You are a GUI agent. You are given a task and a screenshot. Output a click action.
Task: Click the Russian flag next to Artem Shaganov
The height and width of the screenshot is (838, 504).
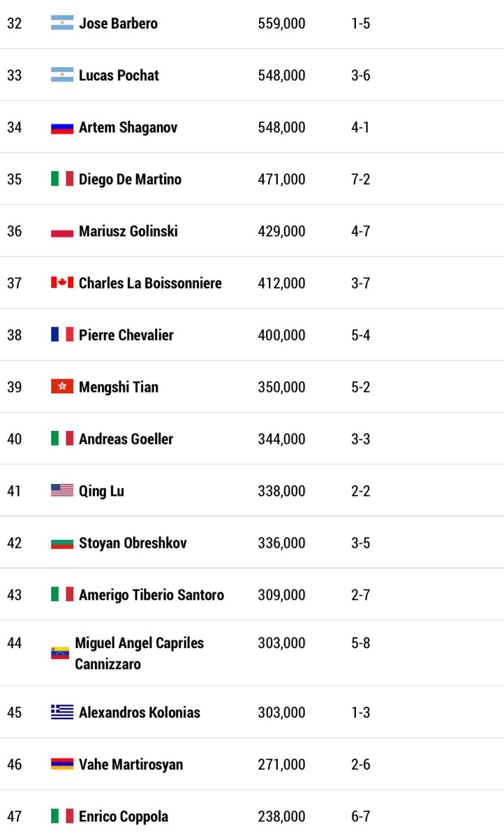[x=62, y=127]
